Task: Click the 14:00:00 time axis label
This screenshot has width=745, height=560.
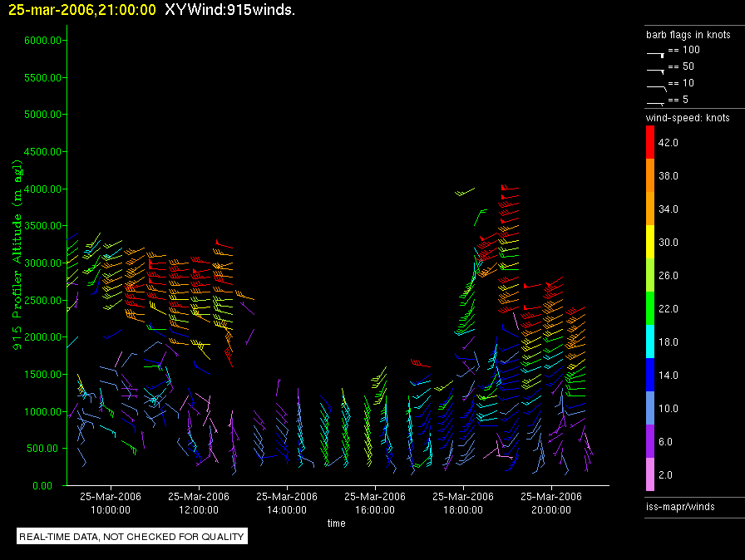Action: pos(287,510)
